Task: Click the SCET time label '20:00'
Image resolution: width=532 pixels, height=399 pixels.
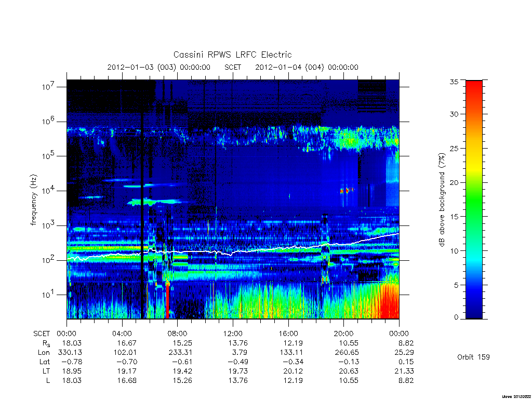Action: [x=343, y=334]
